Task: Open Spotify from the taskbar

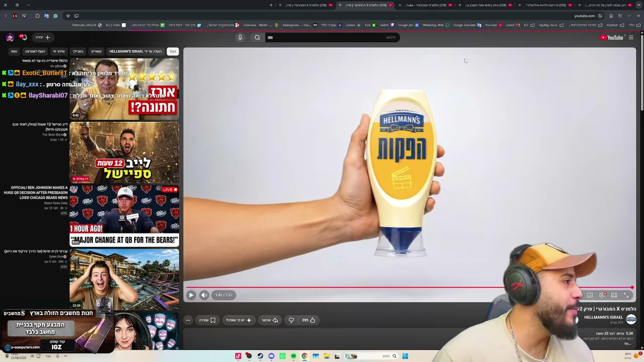Action: click(x=293, y=356)
